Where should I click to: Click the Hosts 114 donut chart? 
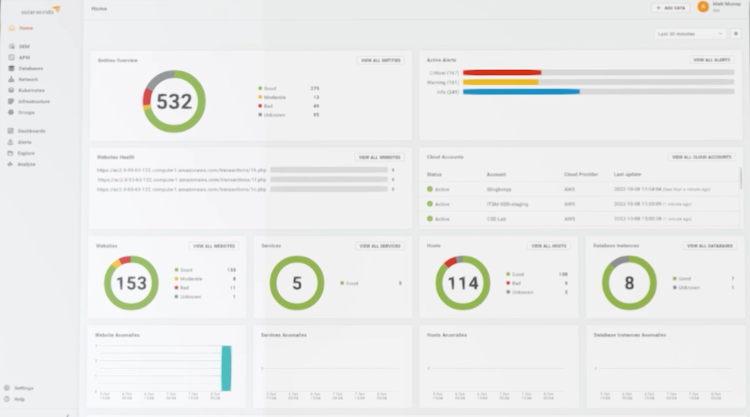point(463,283)
